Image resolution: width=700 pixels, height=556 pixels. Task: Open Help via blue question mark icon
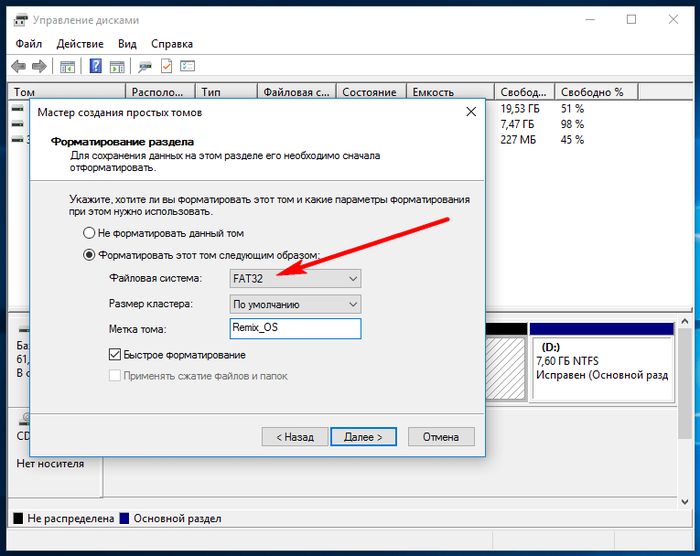point(96,66)
